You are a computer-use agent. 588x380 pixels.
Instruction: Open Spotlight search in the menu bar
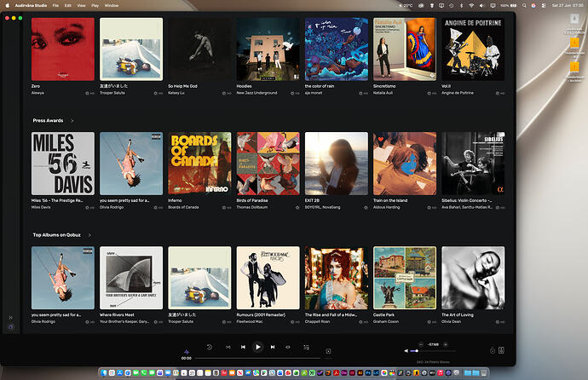pos(524,6)
